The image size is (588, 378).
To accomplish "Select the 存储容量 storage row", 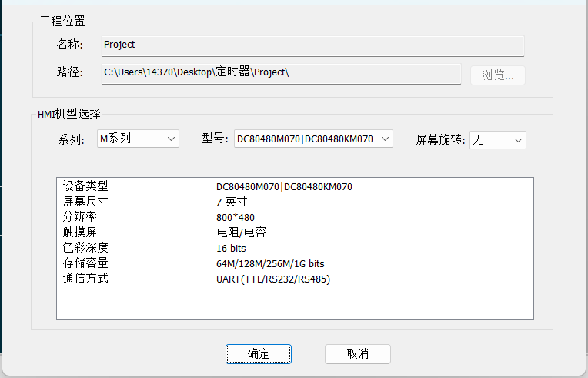I will click(x=295, y=263).
